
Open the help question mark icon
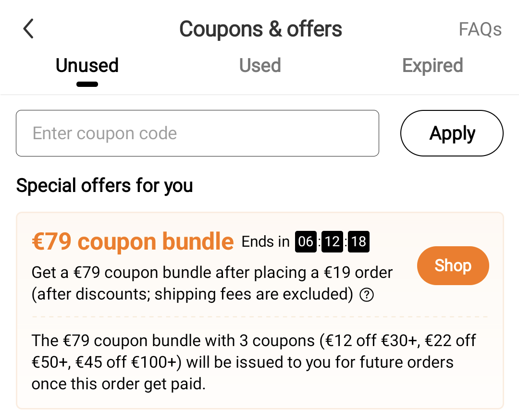(367, 295)
